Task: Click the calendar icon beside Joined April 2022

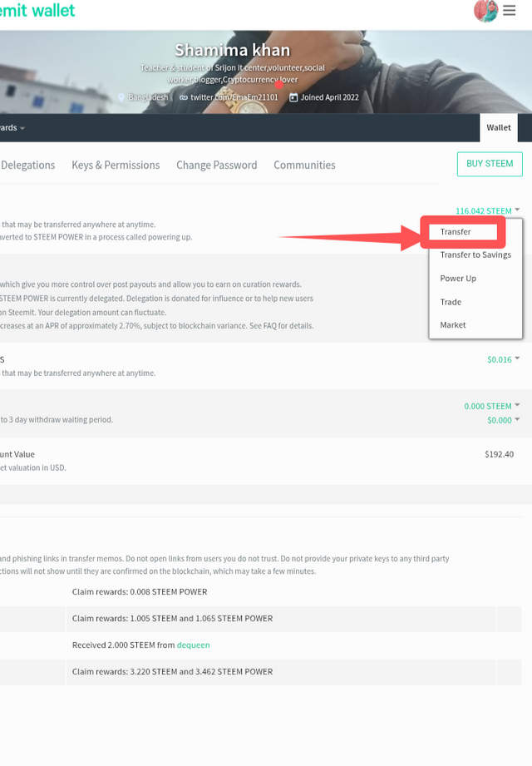Action: pyautogui.click(x=293, y=97)
